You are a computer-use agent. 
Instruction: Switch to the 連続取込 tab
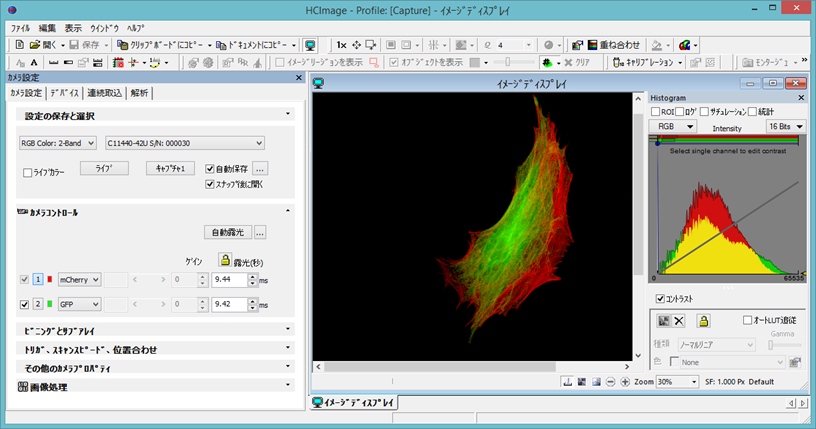point(104,93)
